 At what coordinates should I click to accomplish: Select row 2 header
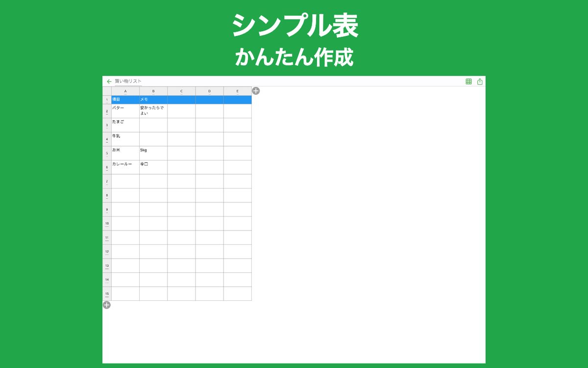coord(107,111)
